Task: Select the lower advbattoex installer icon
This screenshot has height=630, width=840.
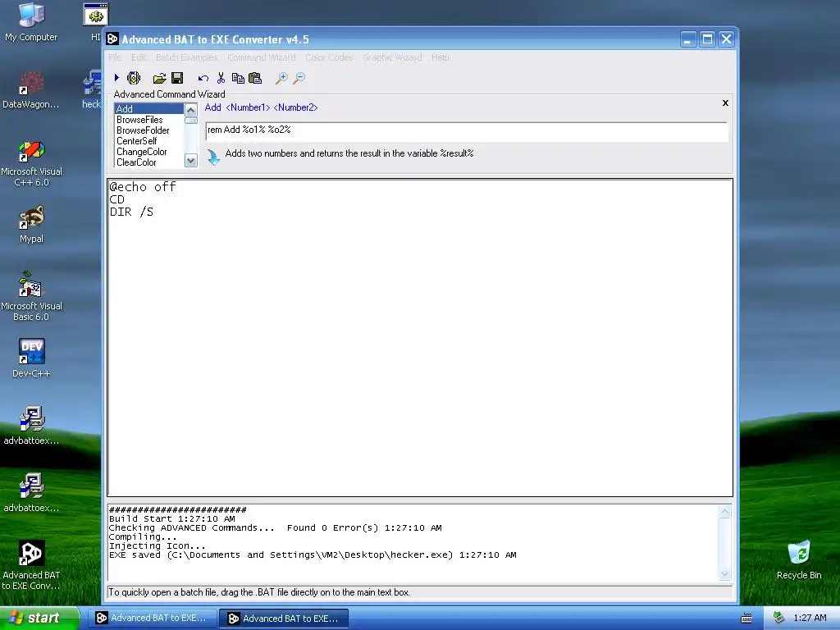Action: [31, 493]
